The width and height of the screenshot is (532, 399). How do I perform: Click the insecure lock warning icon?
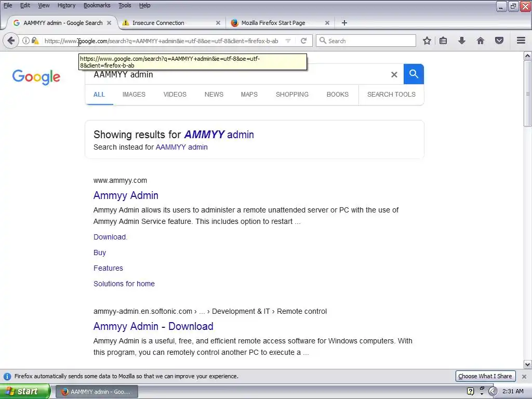(35, 41)
